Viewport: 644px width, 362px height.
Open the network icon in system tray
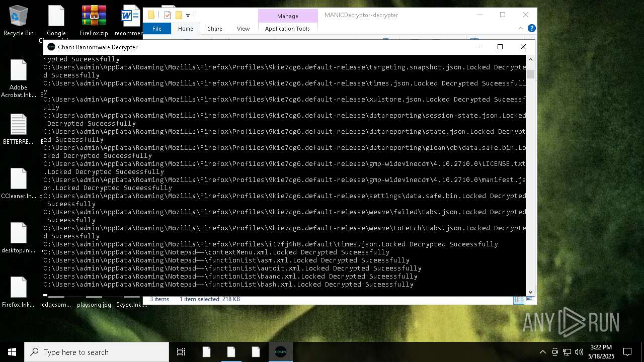tap(567, 352)
